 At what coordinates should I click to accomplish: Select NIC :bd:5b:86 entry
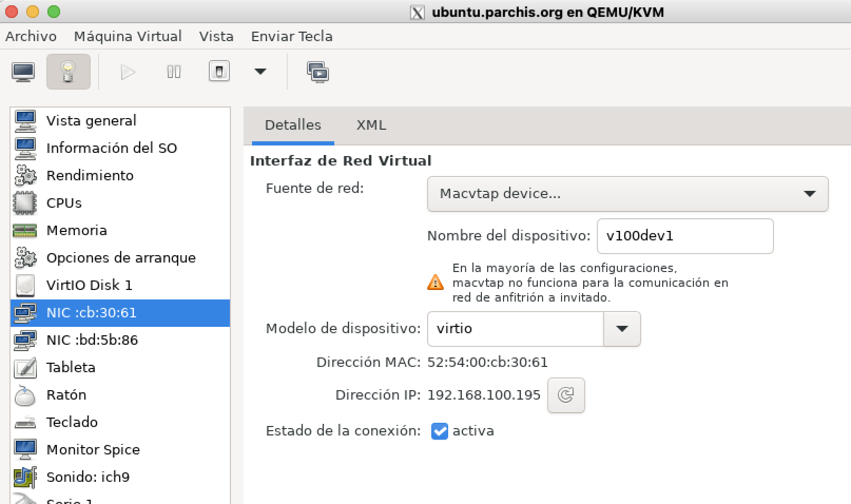click(120, 340)
